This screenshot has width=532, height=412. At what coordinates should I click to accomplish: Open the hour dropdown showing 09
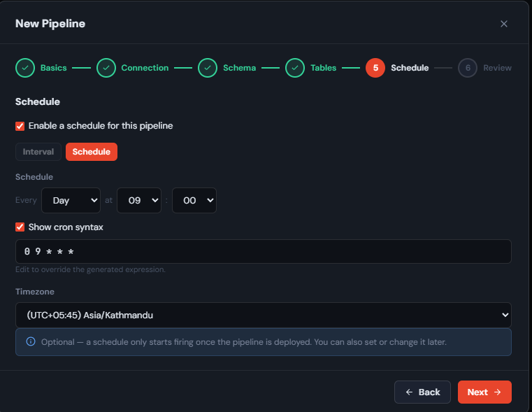[139, 201]
